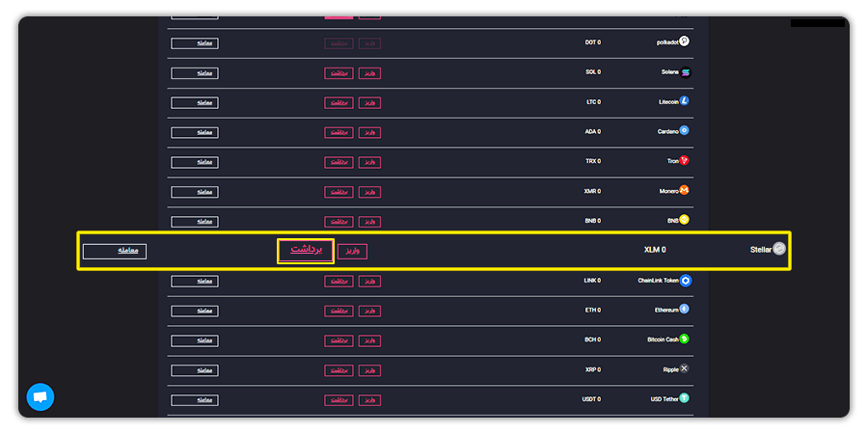The height and width of the screenshot is (434, 868).
Task: Click the ChainLink Token icon
Action: click(x=686, y=281)
